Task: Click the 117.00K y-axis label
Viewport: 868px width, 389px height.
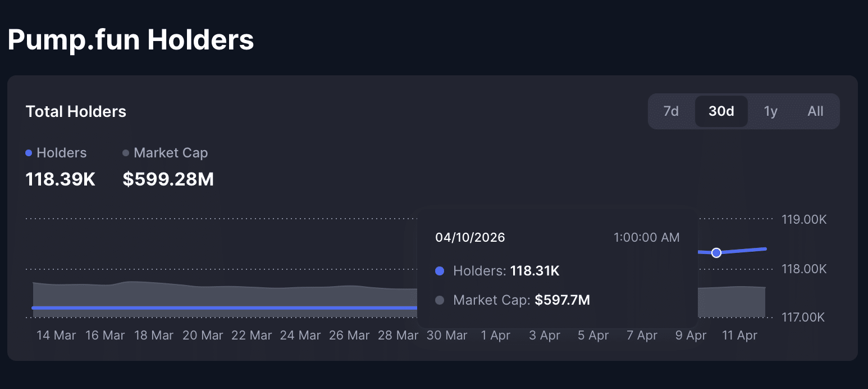Action: click(x=803, y=317)
